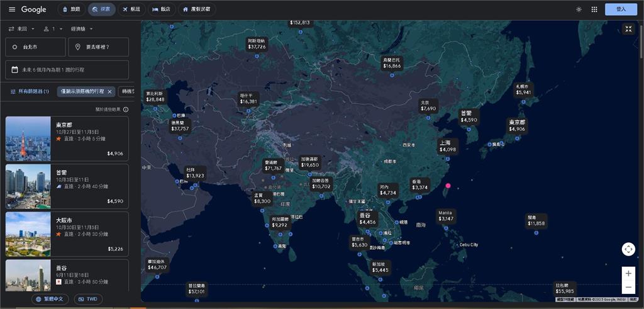
Task: Select Manila $3,147 map marker
Action: [446, 216]
